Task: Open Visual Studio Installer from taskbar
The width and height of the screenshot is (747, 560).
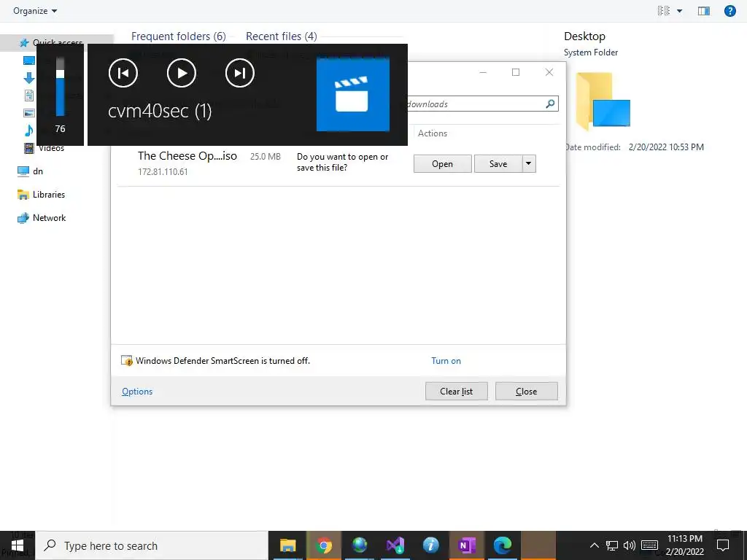Action: point(395,545)
